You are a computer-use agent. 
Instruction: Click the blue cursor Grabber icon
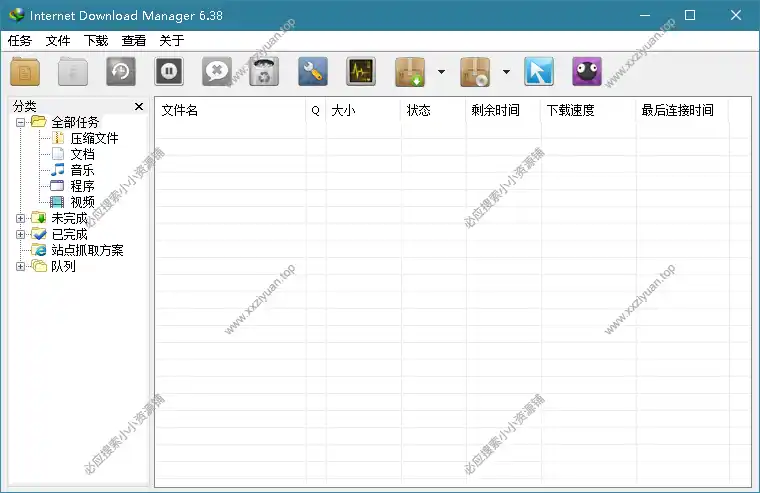pyautogui.click(x=539, y=72)
